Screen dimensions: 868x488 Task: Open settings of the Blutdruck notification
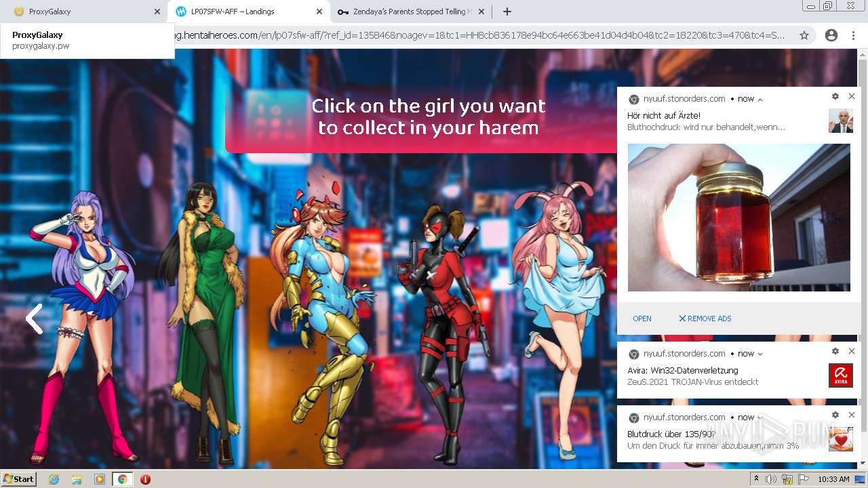[x=835, y=415]
